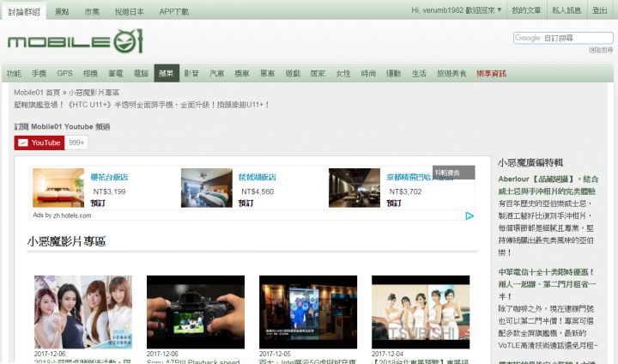Open the 討論群組 top tab

24,11
